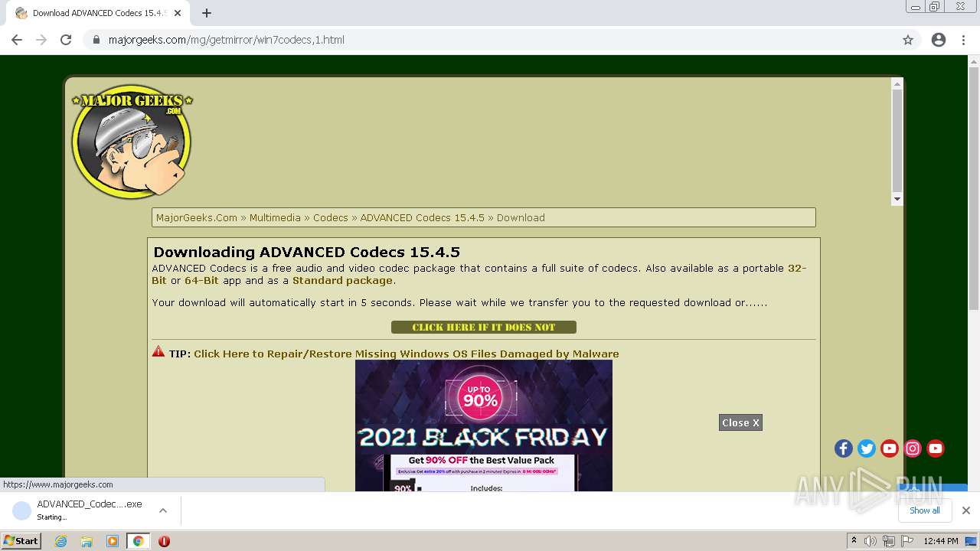
Task: Show hidden tray icons arrow
Action: 854,541
